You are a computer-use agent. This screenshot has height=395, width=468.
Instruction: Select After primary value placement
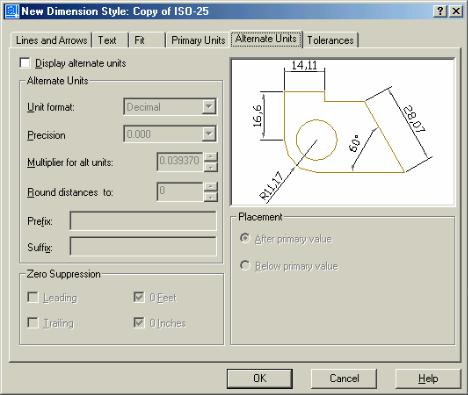pyautogui.click(x=245, y=238)
